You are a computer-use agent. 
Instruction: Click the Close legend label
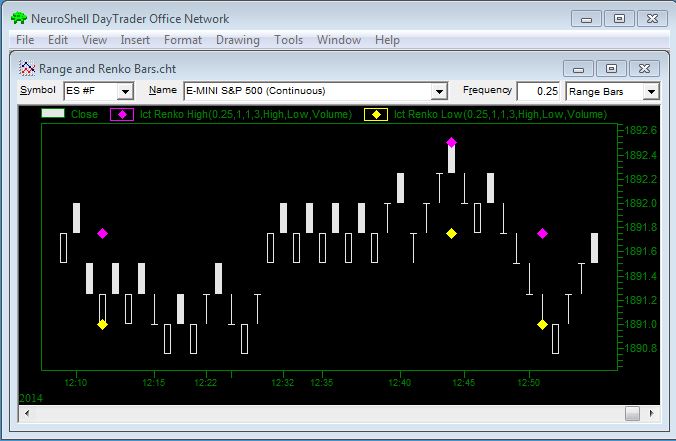click(x=84, y=114)
